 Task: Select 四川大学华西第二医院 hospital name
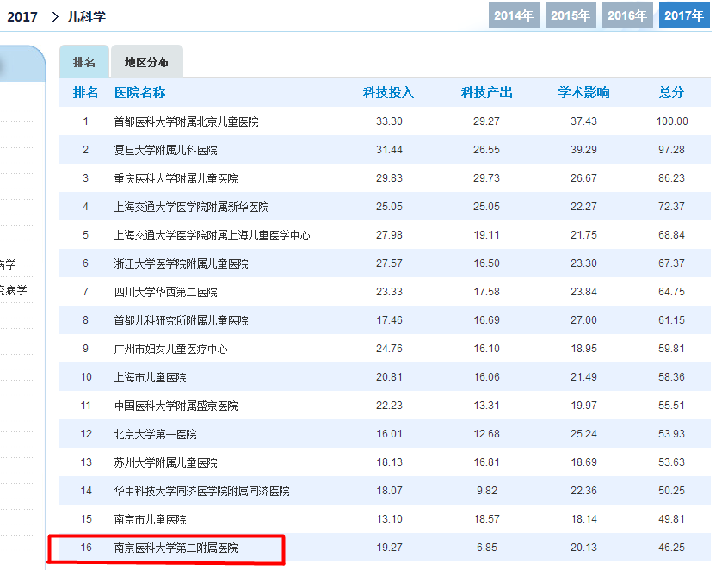click(166, 292)
